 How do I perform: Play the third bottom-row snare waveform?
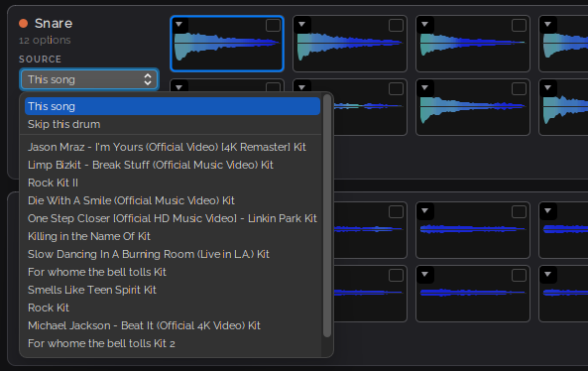473,109
